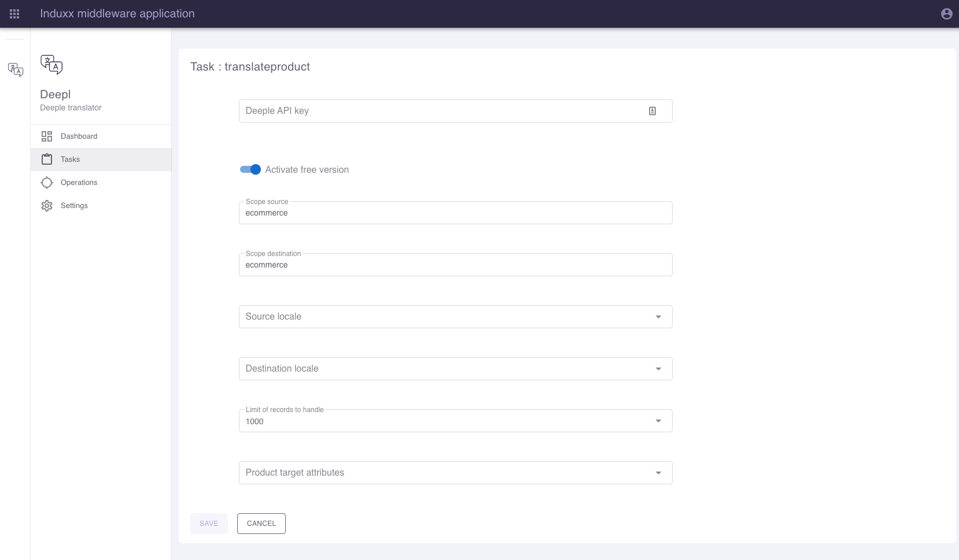Toggle the Activate free version switch

(250, 169)
